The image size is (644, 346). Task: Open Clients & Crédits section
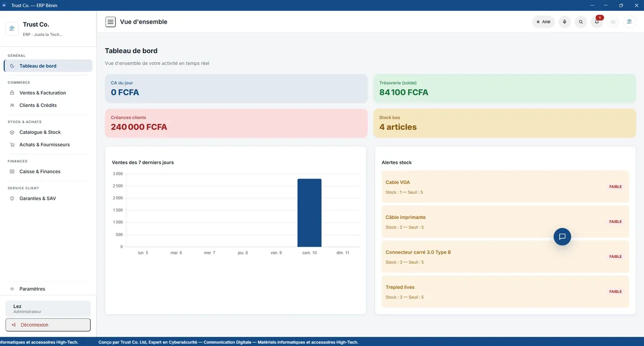pyautogui.click(x=48, y=105)
